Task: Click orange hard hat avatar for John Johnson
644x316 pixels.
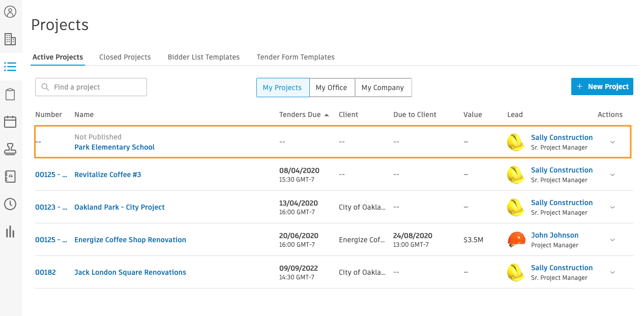Action: click(x=516, y=240)
